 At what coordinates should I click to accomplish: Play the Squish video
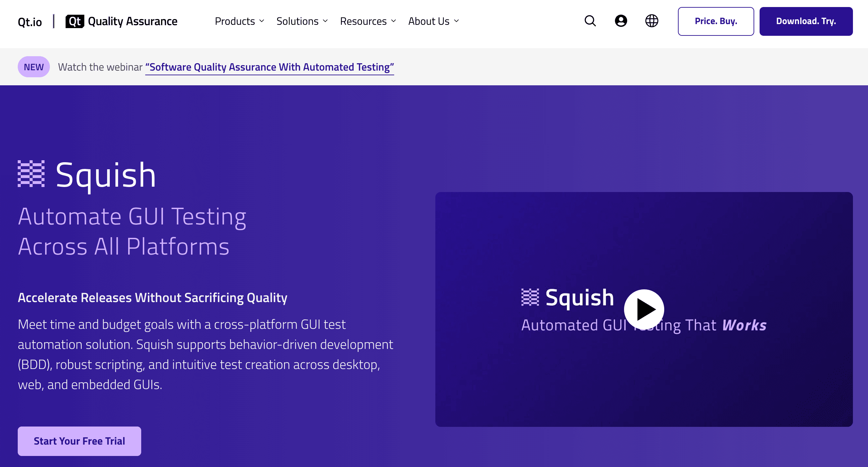tap(644, 309)
